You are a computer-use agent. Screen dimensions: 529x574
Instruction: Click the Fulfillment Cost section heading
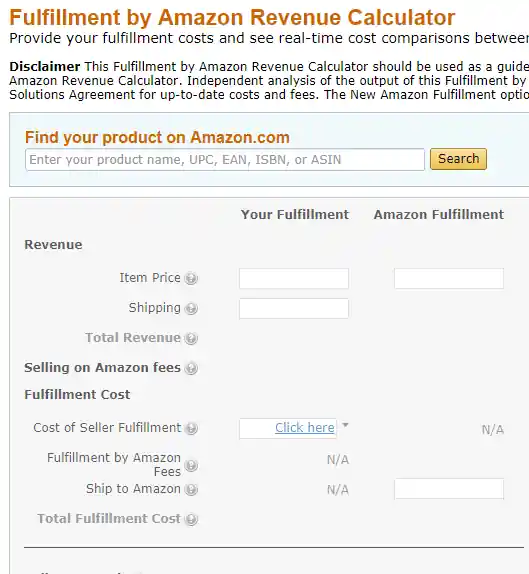(77, 395)
